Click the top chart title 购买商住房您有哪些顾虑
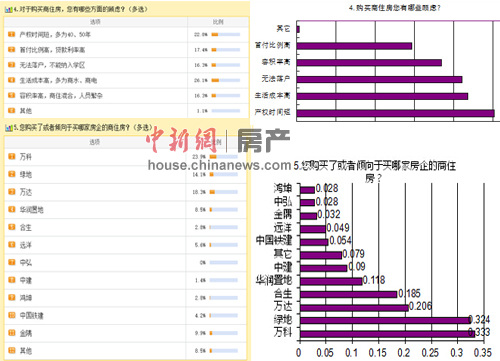The image size is (500, 361). pos(395,8)
